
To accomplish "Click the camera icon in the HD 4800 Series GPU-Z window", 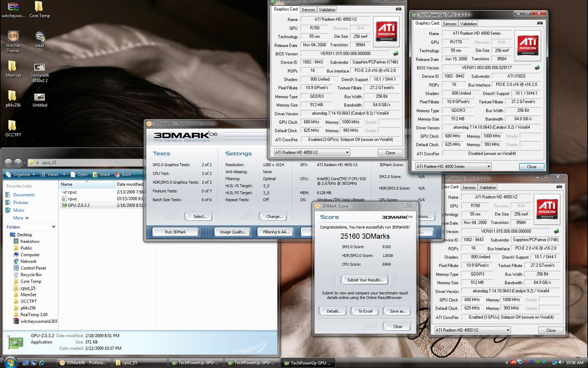I will [540, 23].
